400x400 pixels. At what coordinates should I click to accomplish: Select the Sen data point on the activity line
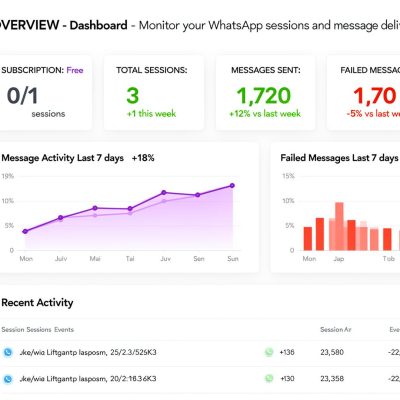point(198,195)
